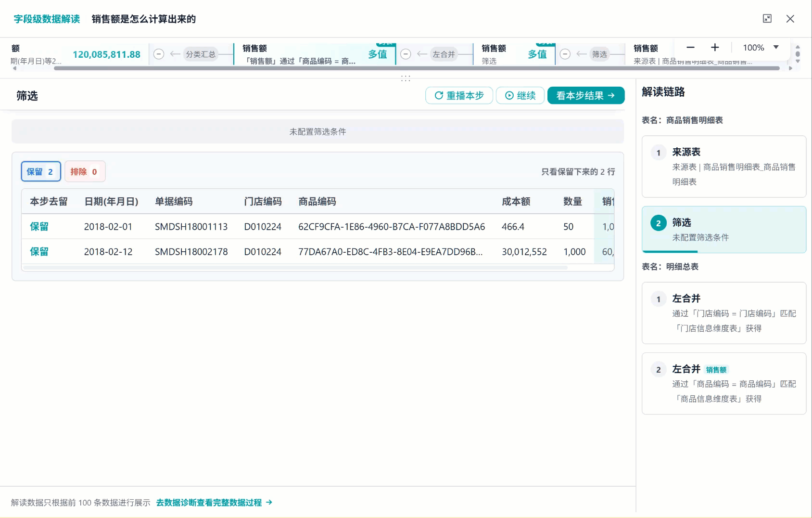This screenshot has height=518, width=812.
Task: Click 商品编码 column header
Action: pos(317,202)
